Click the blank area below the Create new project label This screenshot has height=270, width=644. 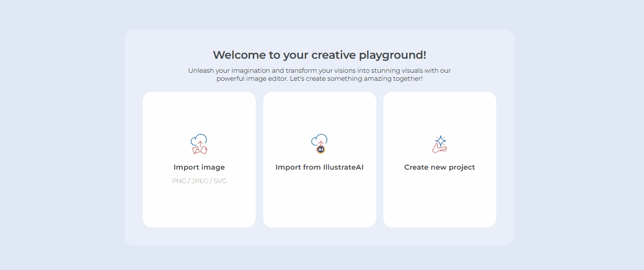(x=440, y=201)
